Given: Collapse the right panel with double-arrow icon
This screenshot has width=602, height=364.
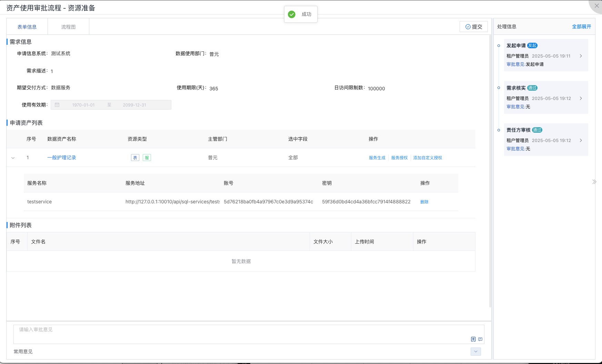Looking at the screenshot, I should (x=594, y=182).
